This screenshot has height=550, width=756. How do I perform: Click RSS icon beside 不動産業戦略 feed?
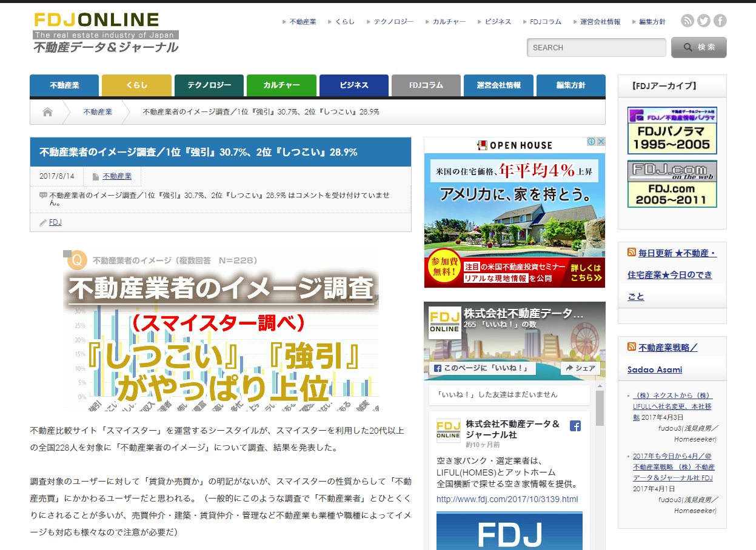pos(632,347)
